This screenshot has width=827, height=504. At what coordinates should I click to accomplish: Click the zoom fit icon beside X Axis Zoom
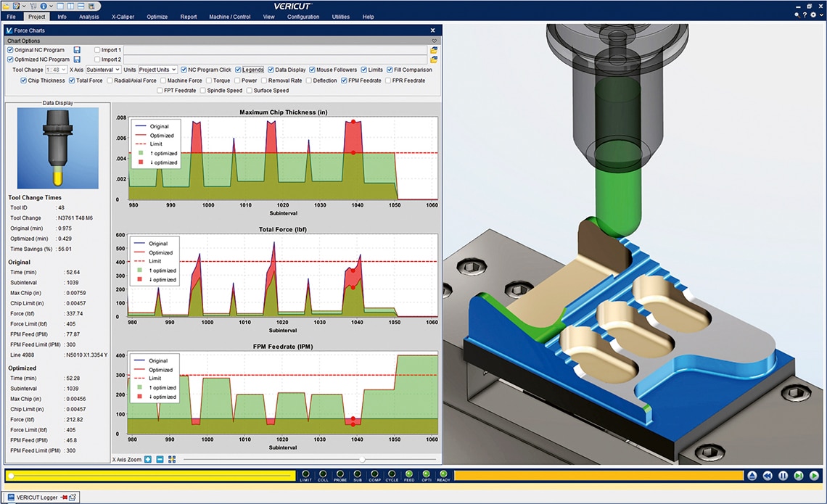click(172, 459)
